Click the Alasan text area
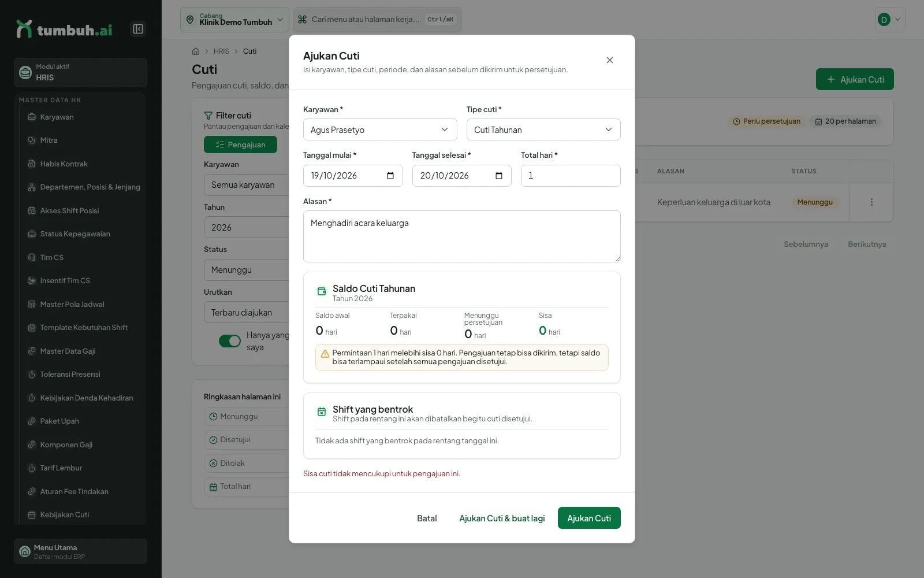The width and height of the screenshot is (924, 578). pos(462,236)
